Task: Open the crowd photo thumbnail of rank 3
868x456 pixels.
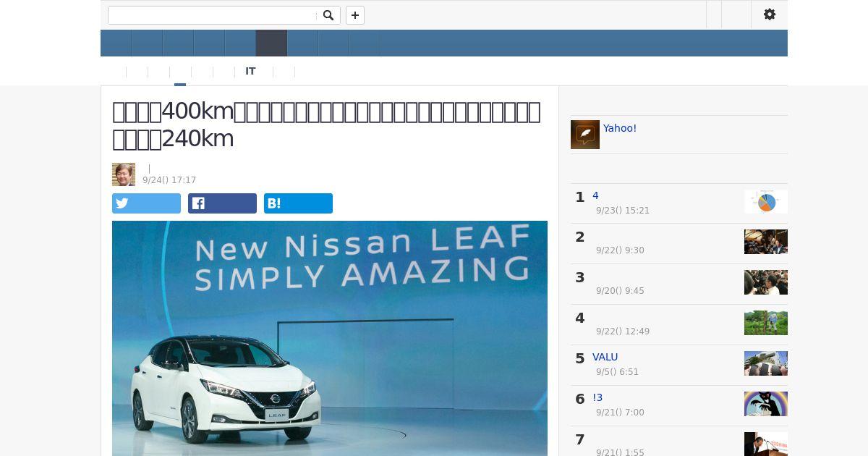Action: tap(766, 282)
